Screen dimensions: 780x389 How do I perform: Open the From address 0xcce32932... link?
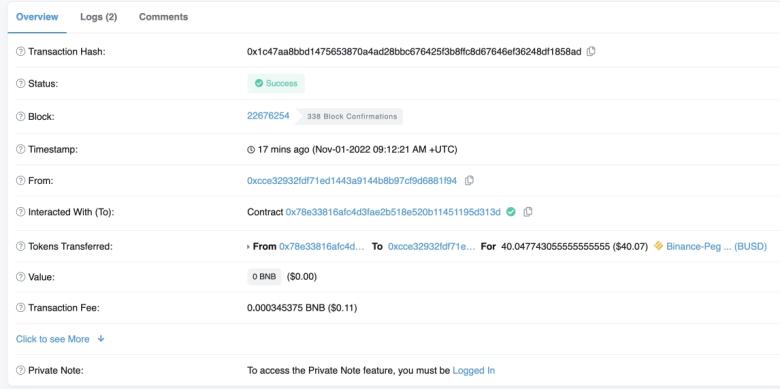352,181
